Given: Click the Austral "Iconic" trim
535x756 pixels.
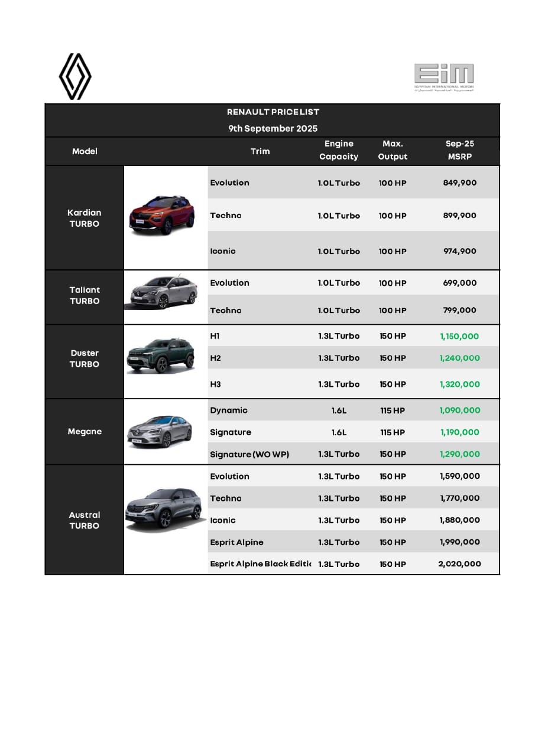Looking at the screenshot, I should (x=223, y=520).
